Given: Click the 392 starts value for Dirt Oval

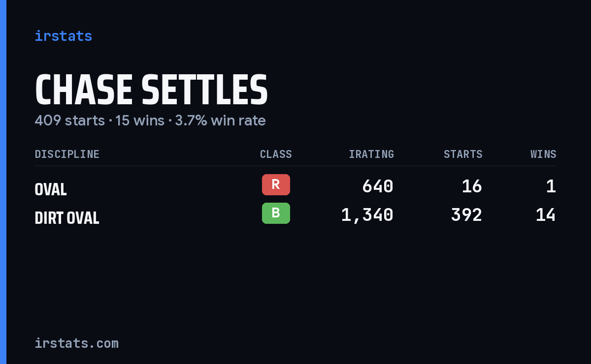Looking at the screenshot, I should 466,215.
